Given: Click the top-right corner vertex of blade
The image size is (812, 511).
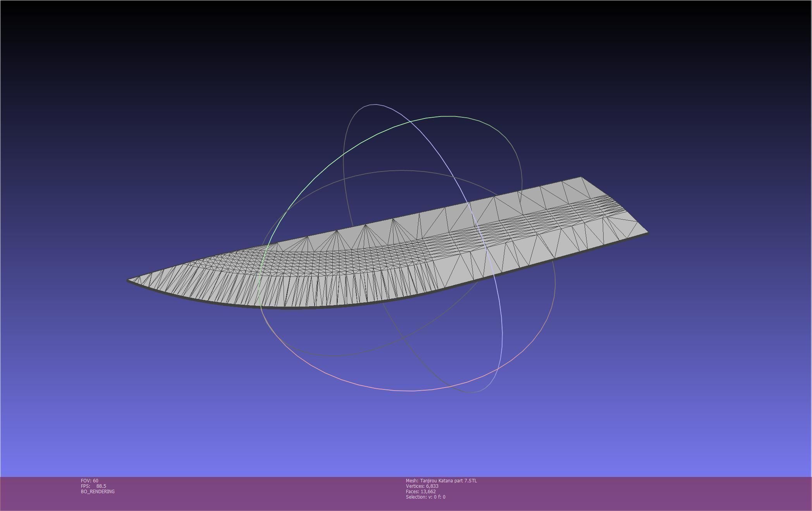Looking at the screenshot, I should [x=581, y=177].
